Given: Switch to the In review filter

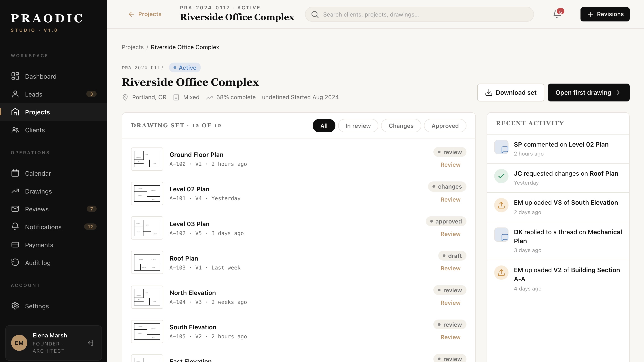Looking at the screenshot, I should pos(358,126).
